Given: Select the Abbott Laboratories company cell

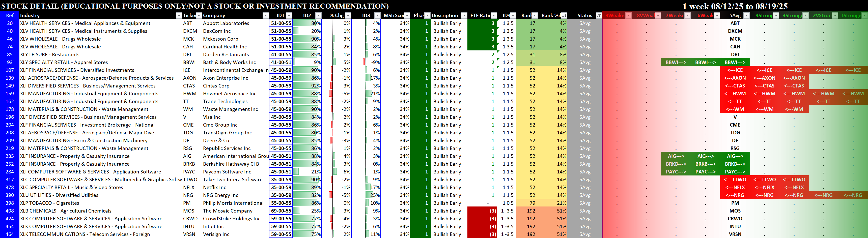Looking at the screenshot, I should (226, 23).
